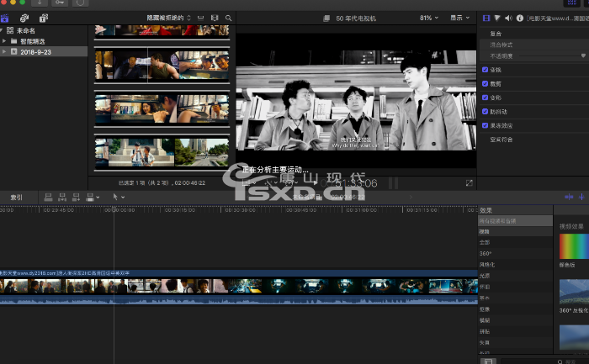Image resolution: width=589 pixels, height=364 pixels.
Task: Click the 混合模式 blend mode row
Action: (x=533, y=45)
